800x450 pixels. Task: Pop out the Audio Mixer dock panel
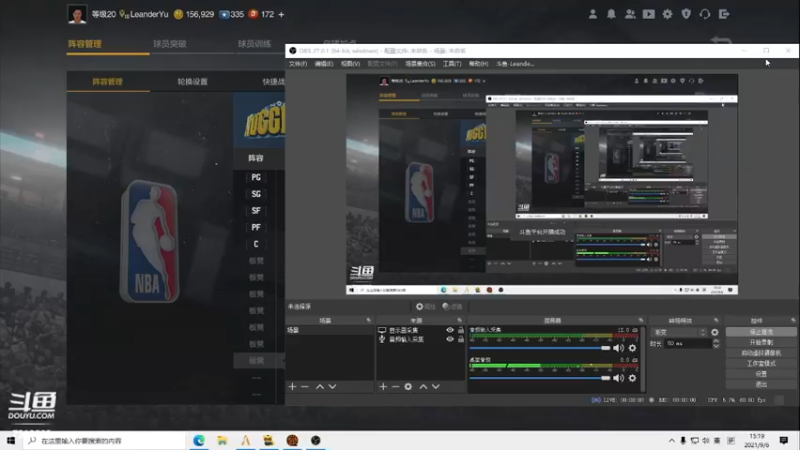(641, 320)
